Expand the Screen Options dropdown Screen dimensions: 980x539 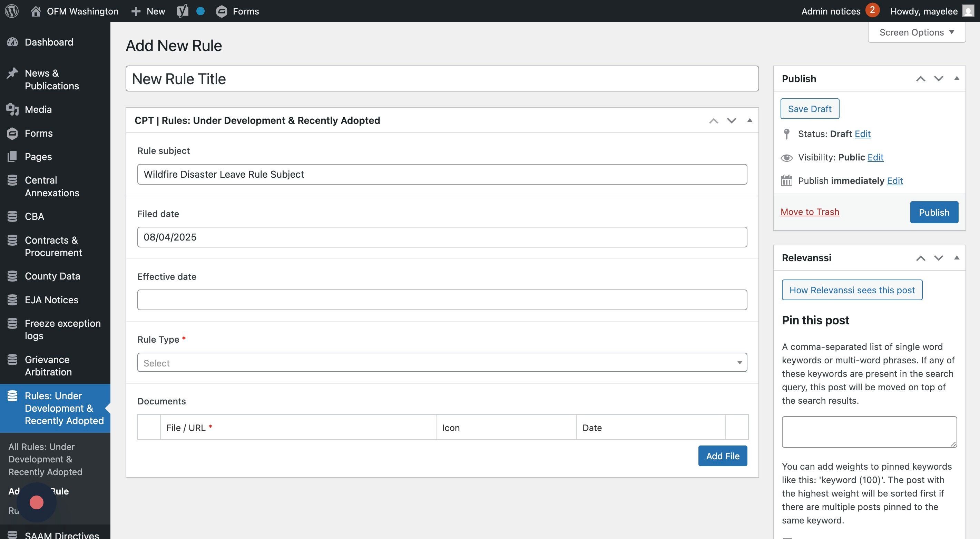[x=917, y=32]
